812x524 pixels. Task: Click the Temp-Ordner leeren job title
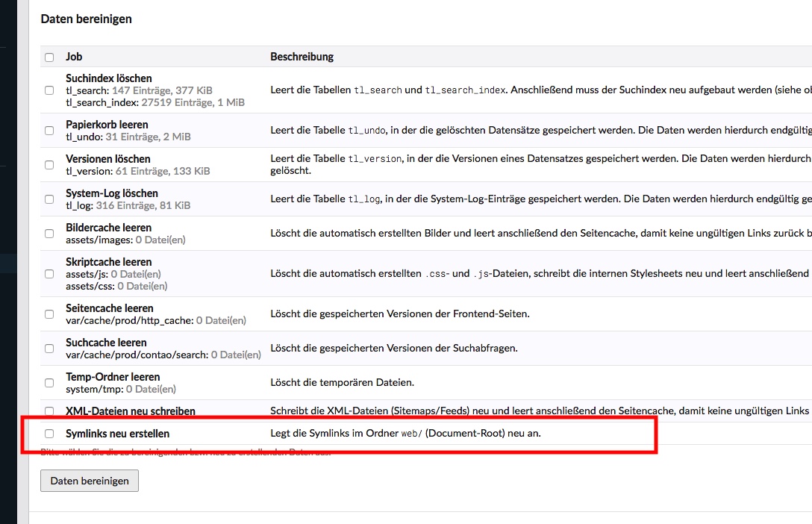coord(113,377)
